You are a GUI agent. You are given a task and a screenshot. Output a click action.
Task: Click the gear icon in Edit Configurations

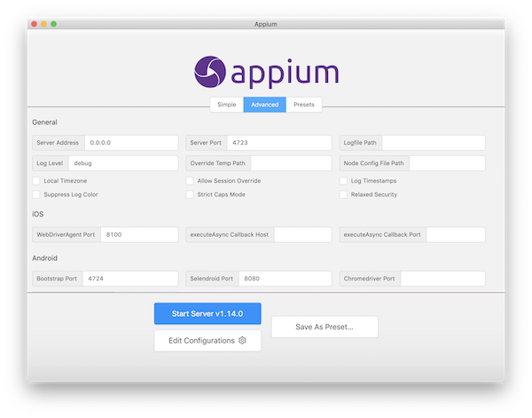[x=242, y=340]
